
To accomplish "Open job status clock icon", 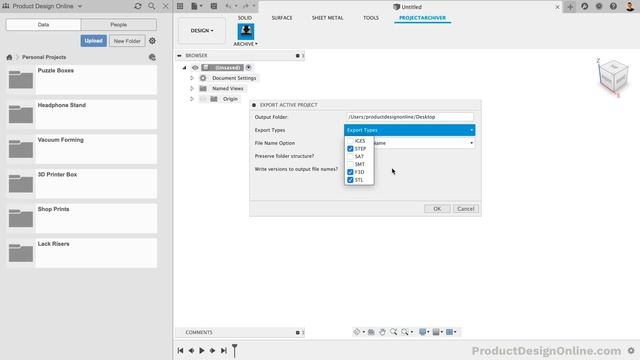I will point(584,6).
